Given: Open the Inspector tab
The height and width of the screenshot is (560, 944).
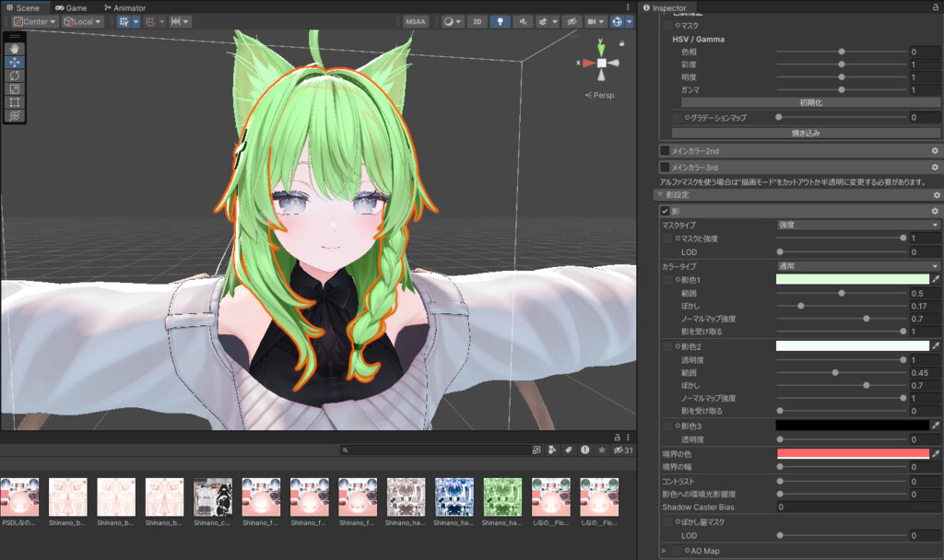Looking at the screenshot, I should pos(665,7).
